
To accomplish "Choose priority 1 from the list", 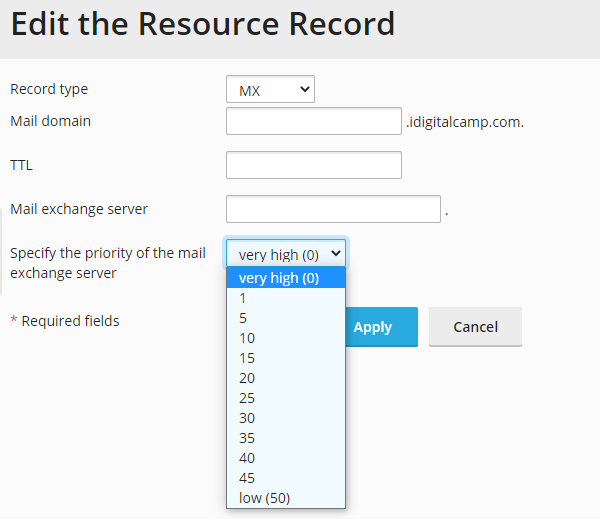I will click(286, 298).
